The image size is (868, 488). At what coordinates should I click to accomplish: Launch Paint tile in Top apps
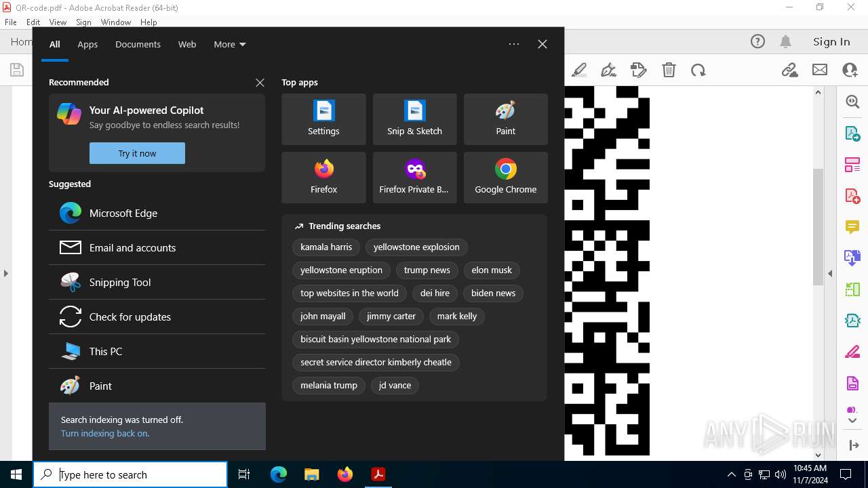(x=505, y=119)
